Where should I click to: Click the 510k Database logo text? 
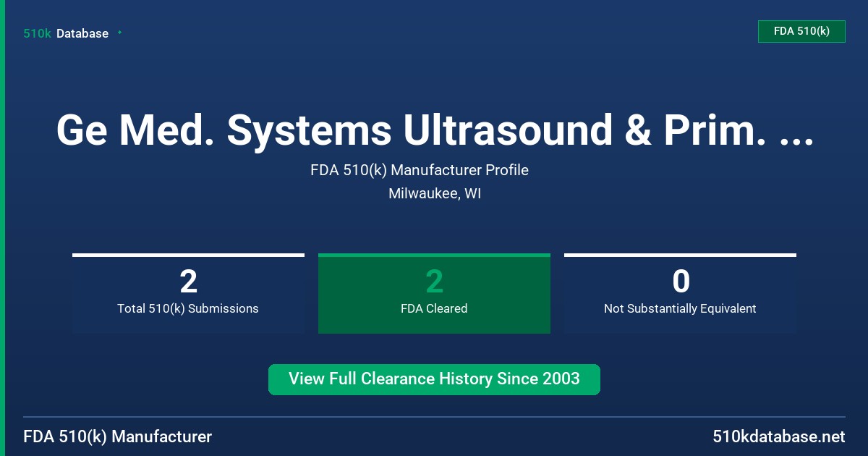point(66,33)
